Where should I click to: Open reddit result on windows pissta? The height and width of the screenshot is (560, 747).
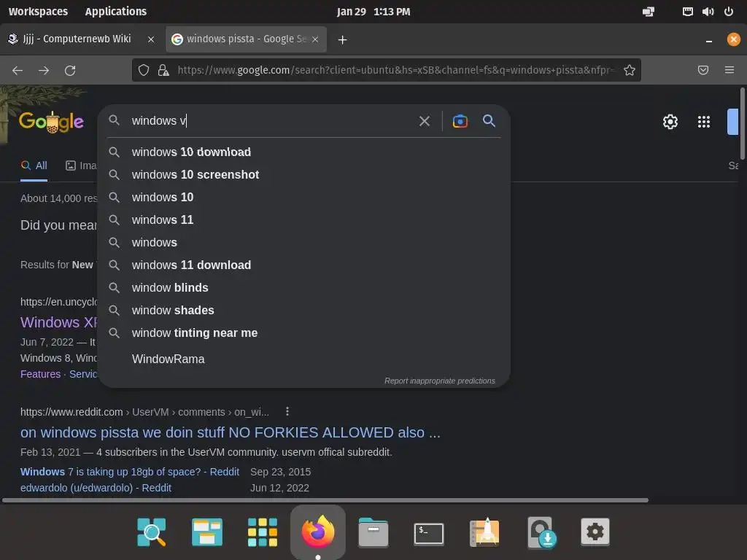230,432
